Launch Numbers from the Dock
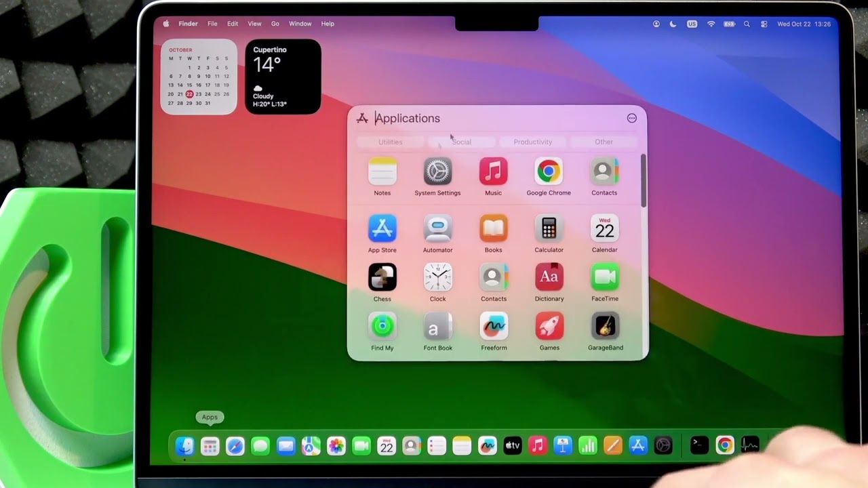This screenshot has height=488, width=868. [588, 446]
